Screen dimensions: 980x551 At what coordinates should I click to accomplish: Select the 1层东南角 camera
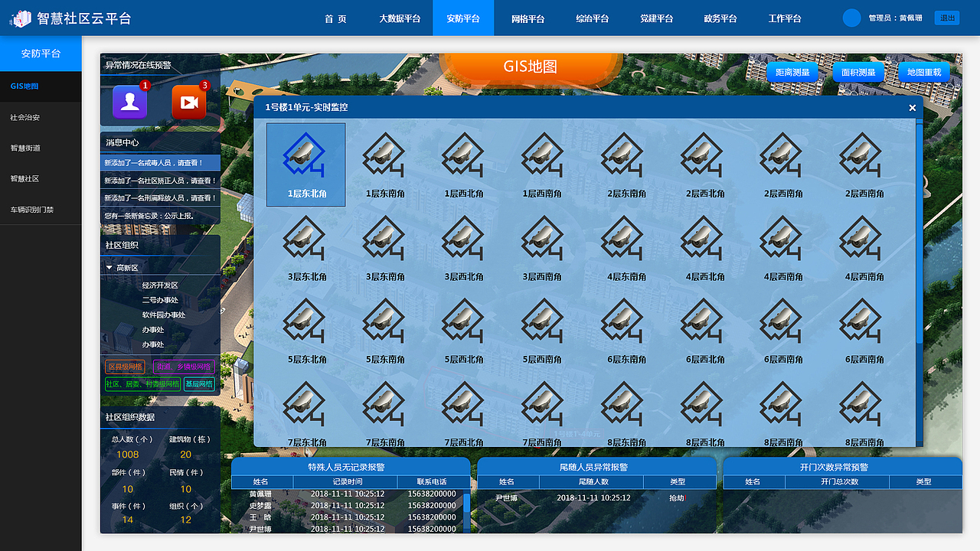click(x=385, y=165)
